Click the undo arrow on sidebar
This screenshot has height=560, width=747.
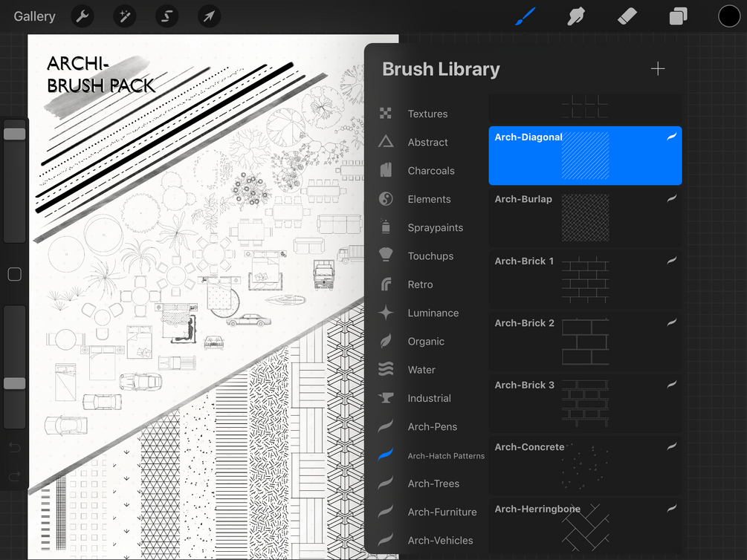point(15,447)
